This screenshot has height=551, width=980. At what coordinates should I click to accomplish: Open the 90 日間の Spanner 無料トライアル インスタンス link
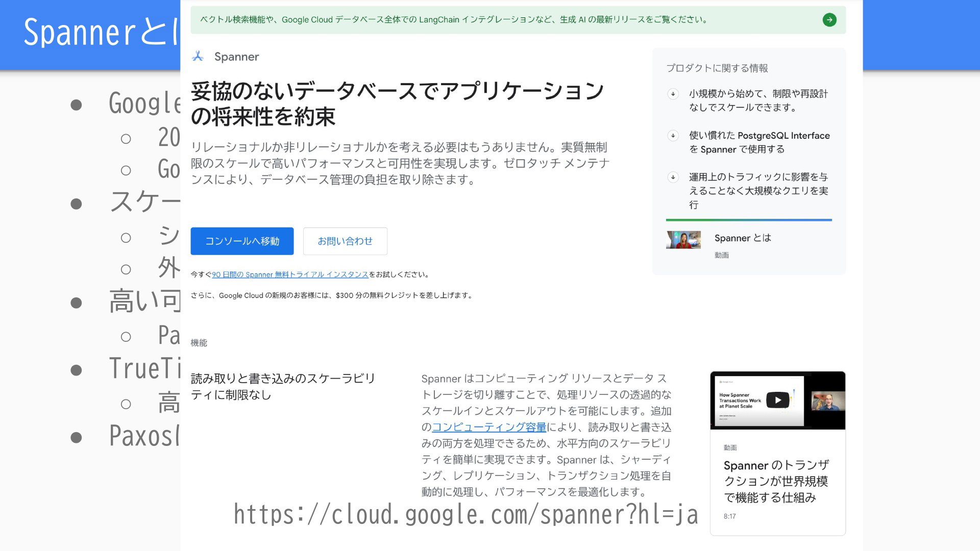click(290, 274)
